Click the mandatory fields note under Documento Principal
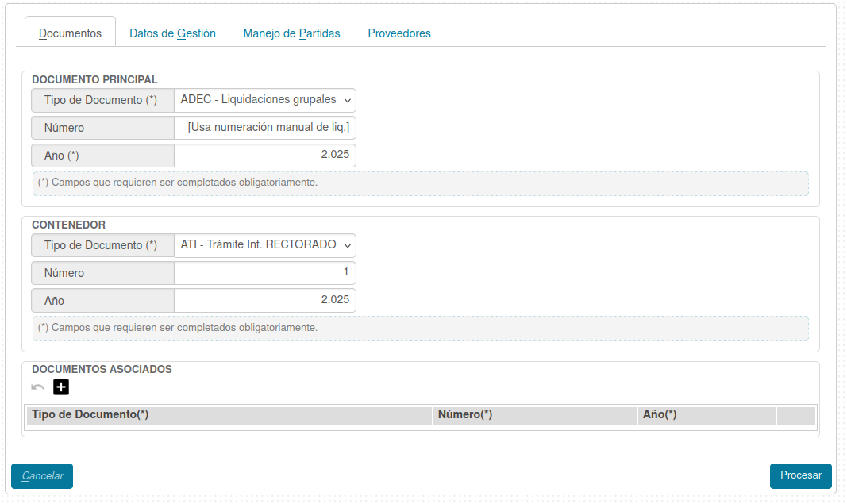This screenshot has height=504, width=847. coord(178,183)
